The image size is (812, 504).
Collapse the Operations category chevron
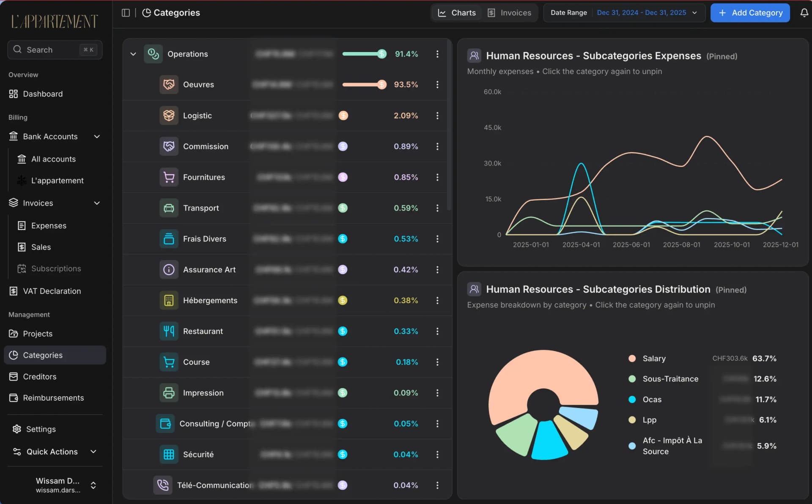point(133,54)
